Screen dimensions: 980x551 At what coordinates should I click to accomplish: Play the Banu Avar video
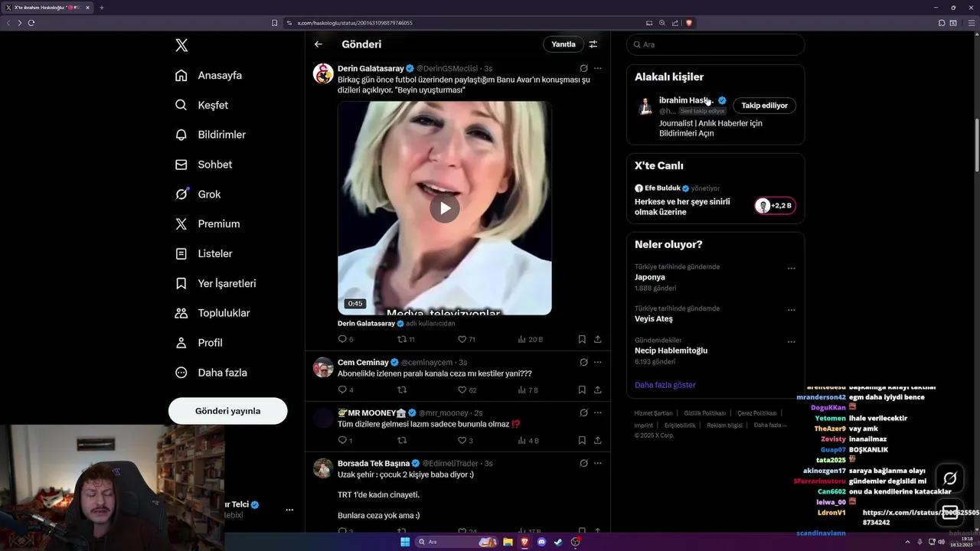(x=445, y=208)
